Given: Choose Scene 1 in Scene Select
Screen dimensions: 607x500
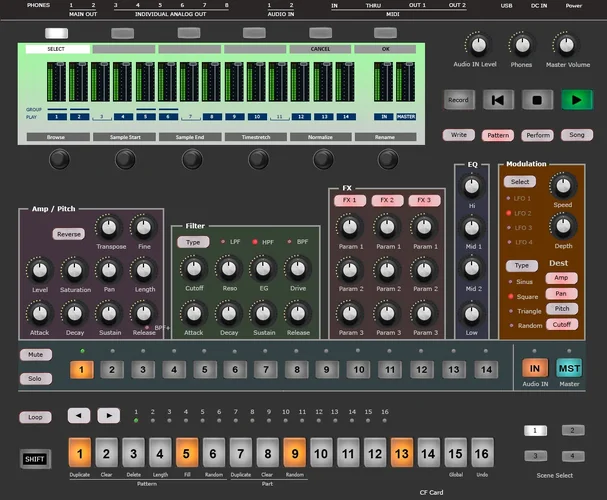Looking at the screenshot, I should [535, 430].
